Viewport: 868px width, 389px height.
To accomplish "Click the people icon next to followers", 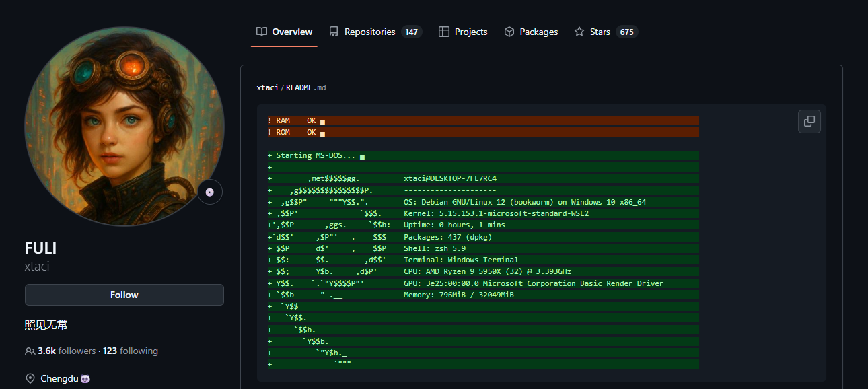I will (30, 351).
